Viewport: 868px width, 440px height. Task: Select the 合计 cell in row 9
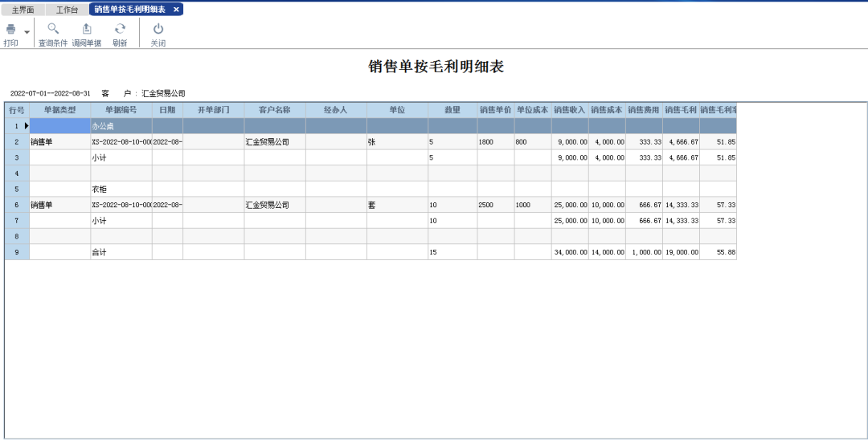click(x=121, y=252)
